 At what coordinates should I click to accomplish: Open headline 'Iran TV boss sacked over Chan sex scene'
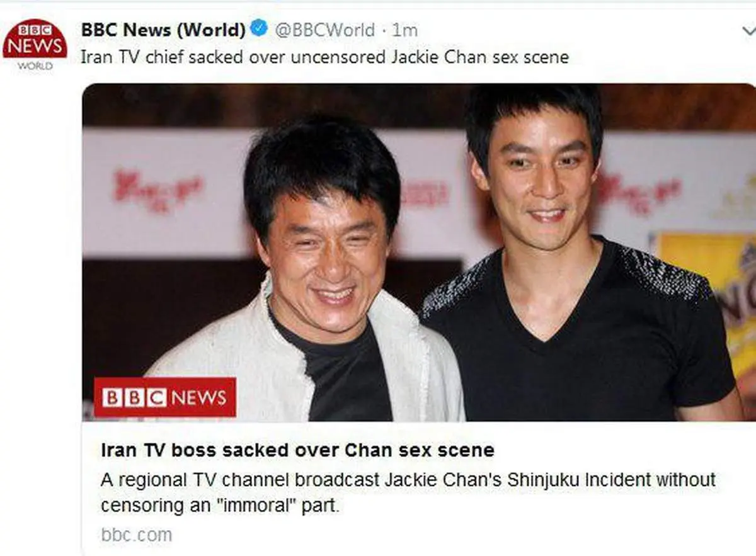point(297,450)
